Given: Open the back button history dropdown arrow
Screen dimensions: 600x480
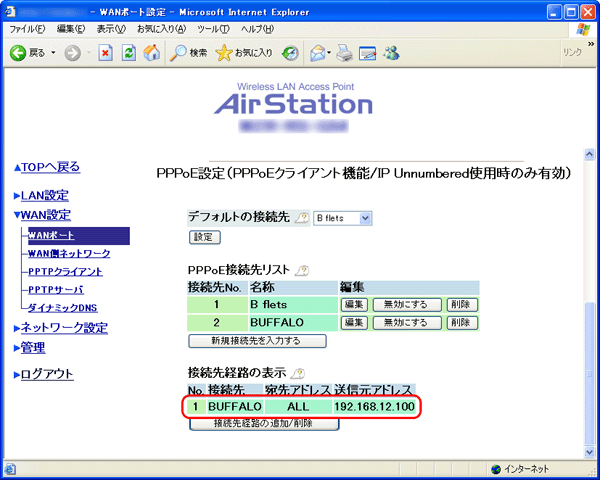Looking at the screenshot, I should [x=53, y=53].
